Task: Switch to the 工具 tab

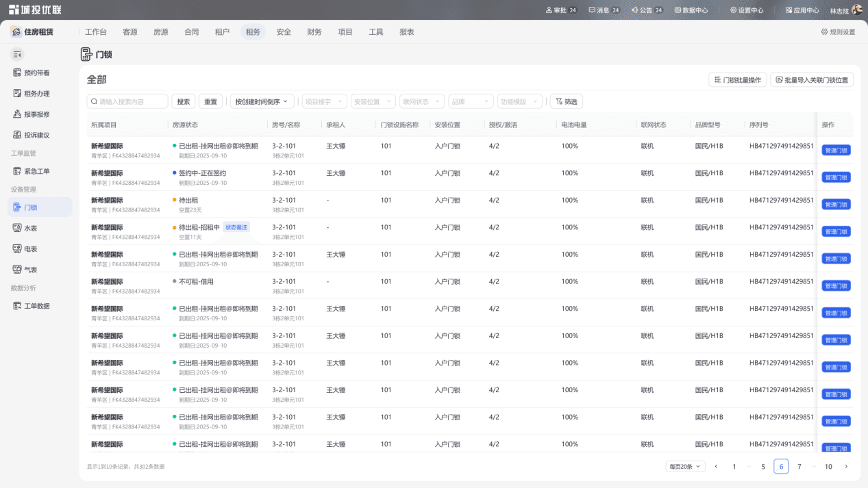Action: [x=376, y=32]
